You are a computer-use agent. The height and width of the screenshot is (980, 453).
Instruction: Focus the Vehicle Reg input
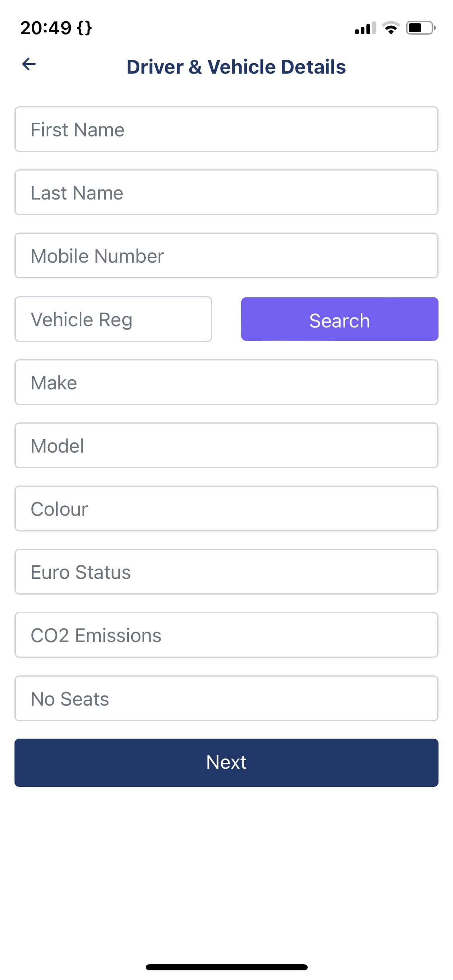tap(113, 319)
